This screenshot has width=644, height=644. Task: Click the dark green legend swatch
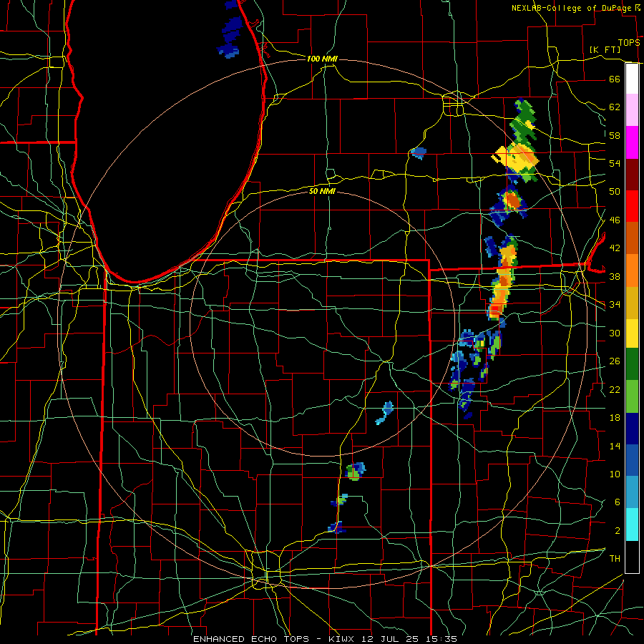tap(632, 364)
